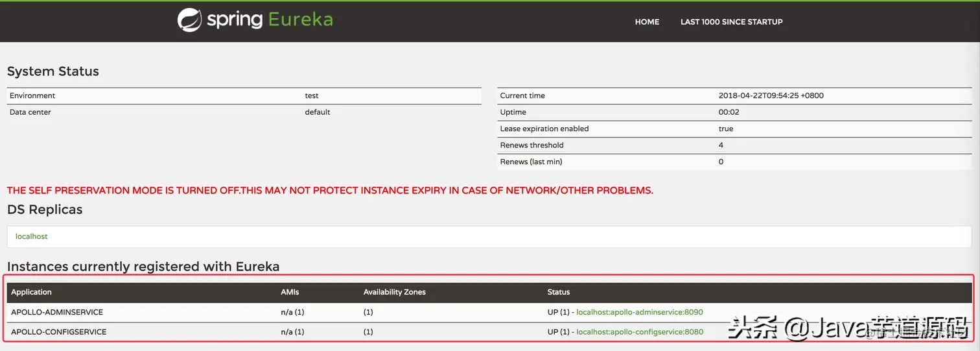Image resolution: width=980 pixels, height=351 pixels.
Task: Select the AMIs column header
Action: point(290,292)
